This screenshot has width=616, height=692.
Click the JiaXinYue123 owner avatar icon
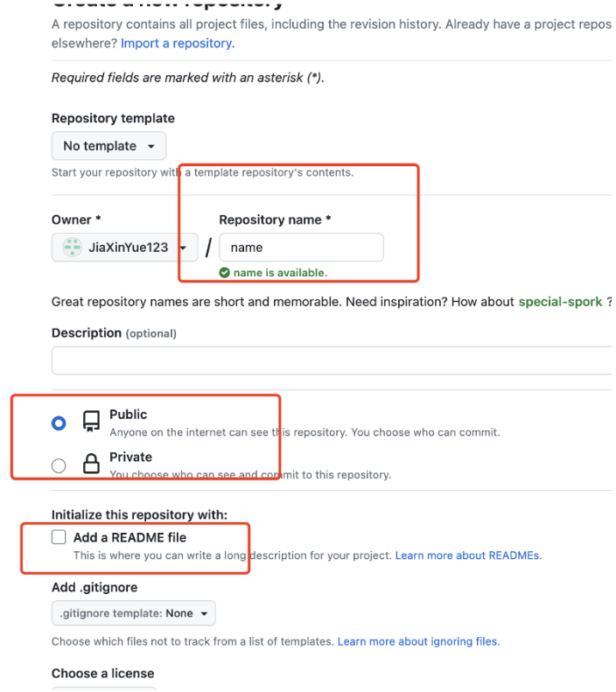[73, 248]
